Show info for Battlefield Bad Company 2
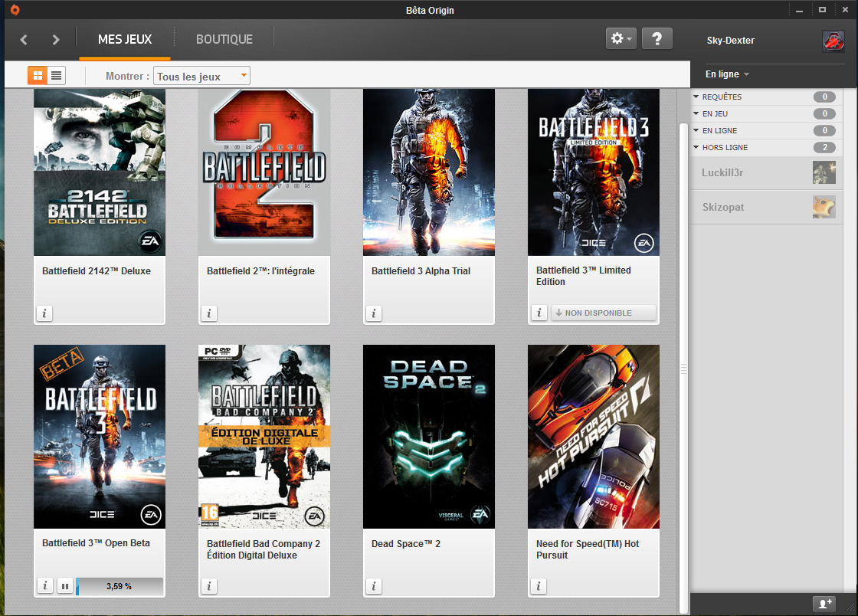The height and width of the screenshot is (616, 858). coord(209,586)
